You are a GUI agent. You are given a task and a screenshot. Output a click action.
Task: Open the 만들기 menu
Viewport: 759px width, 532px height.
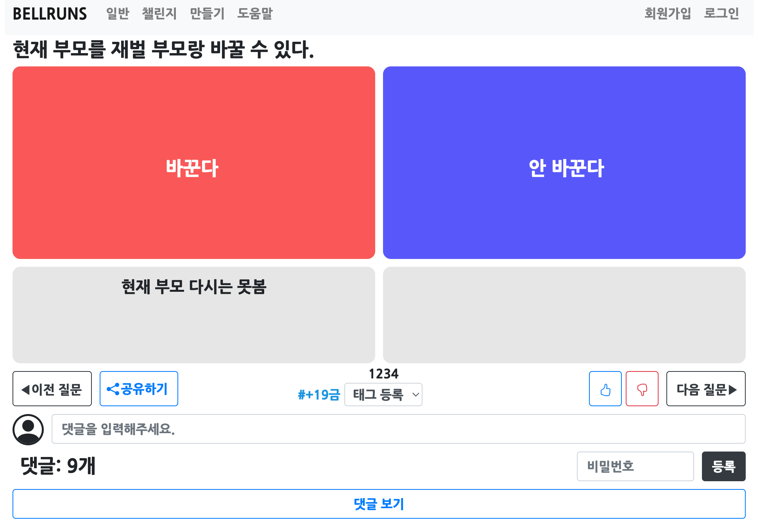(207, 14)
